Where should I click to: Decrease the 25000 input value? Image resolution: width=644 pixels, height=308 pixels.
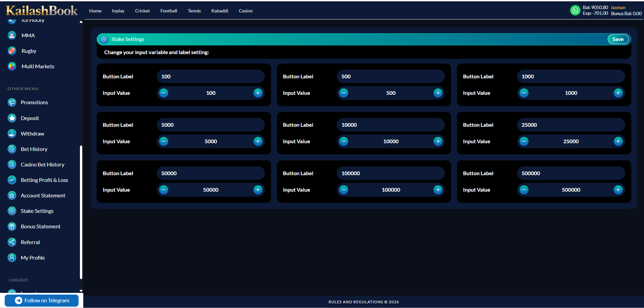tap(524, 141)
